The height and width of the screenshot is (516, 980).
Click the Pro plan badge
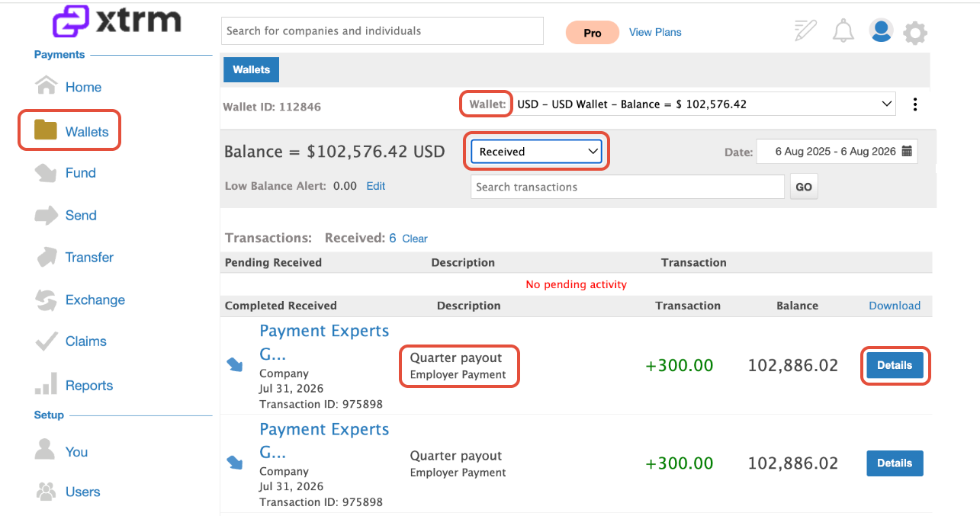tap(593, 33)
